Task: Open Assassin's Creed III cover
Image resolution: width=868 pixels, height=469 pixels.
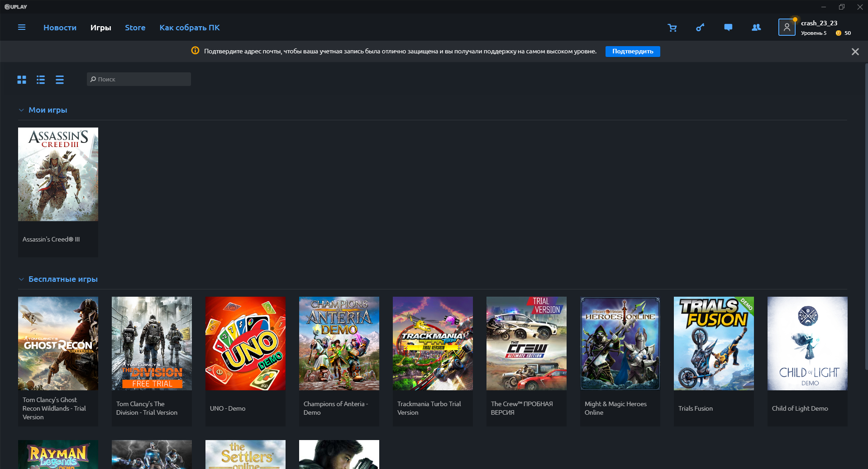Action: pyautogui.click(x=58, y=174)
